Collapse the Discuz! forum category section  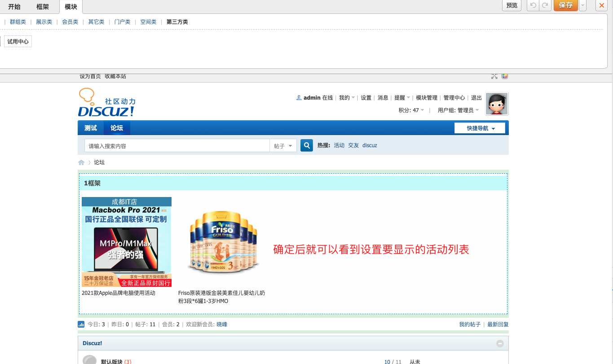click(500, 343)
